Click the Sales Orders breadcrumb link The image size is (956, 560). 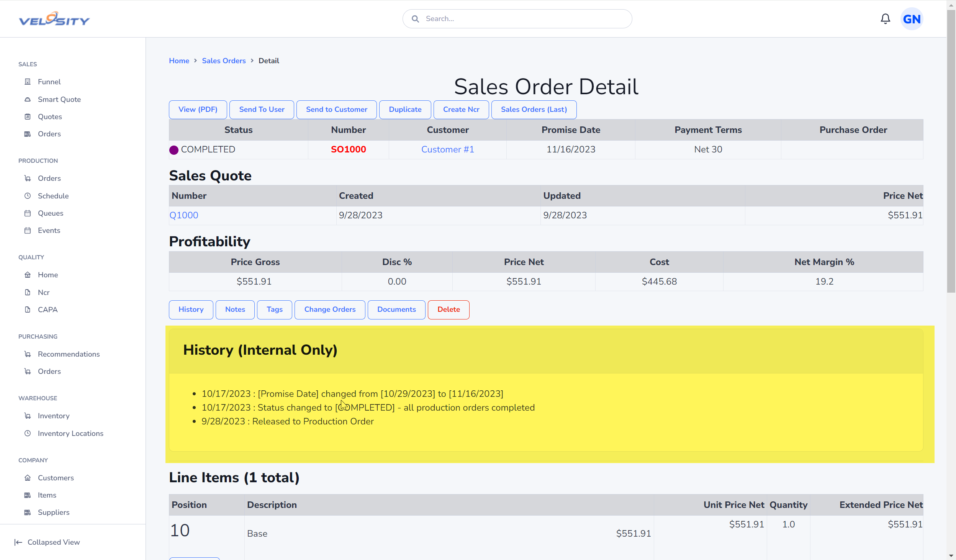[224, 61]
